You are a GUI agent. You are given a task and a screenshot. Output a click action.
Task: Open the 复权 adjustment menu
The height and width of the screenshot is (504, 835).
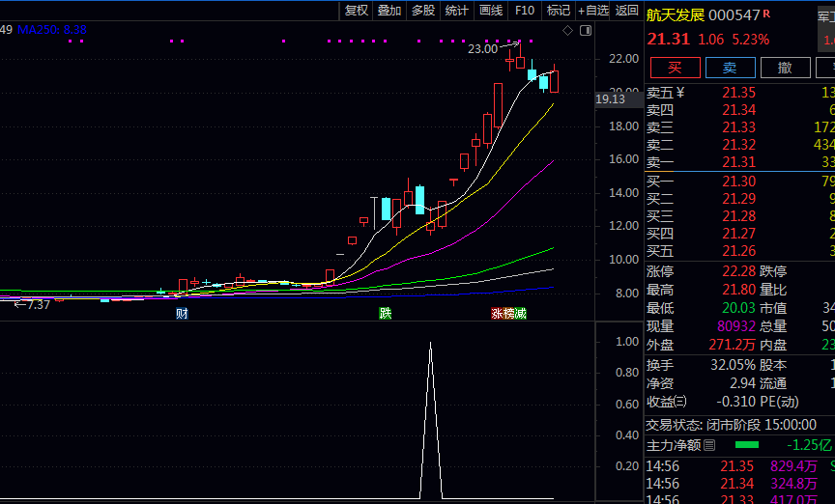point(357,11)
